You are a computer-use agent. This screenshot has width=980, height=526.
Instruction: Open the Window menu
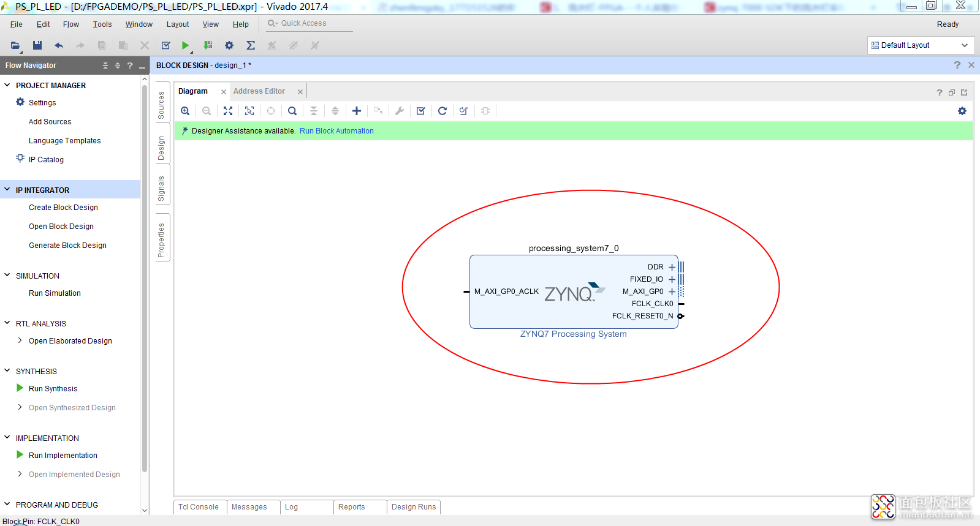tap(139, 24)
